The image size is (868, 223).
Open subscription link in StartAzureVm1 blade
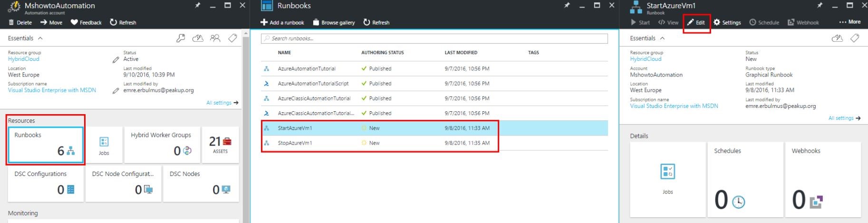[674, 106]
